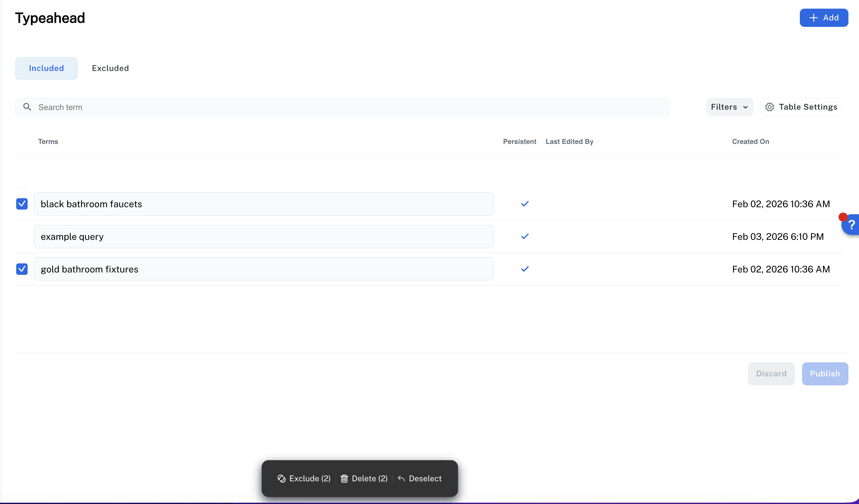The width and height of the screenshot is (859, 504).
Task: Click the Persistent checkmark for black bathroom faucets
Action: click(x=524, y=204)
